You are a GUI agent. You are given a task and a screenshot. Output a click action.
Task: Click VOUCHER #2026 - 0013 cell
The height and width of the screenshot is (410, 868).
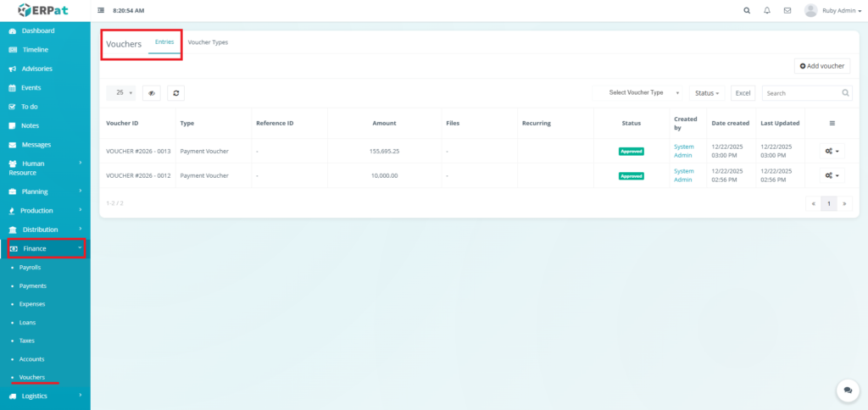click(138, 151)
